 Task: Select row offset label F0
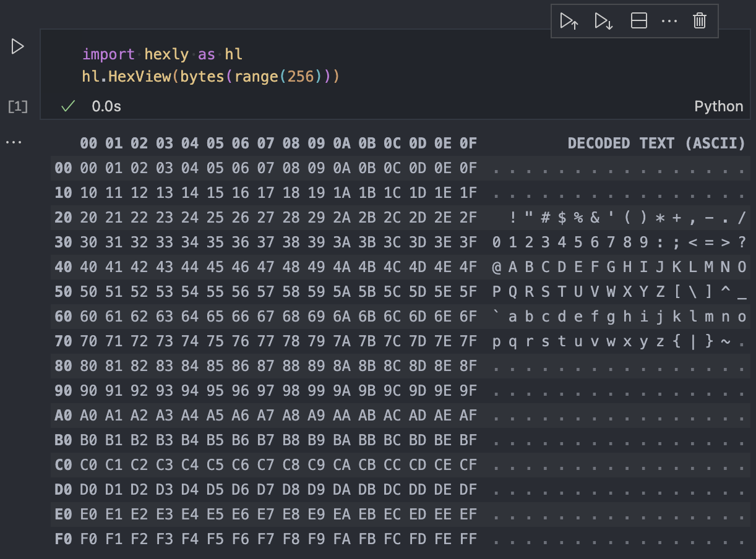pyautogui.click(x=63, y=539)
